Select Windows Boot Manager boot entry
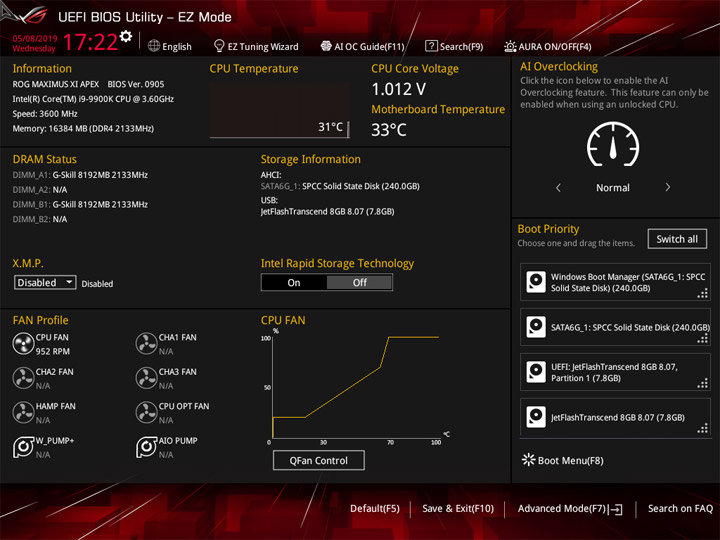Image resolution: width=720 pixels, height=540 pixels. 615,282
